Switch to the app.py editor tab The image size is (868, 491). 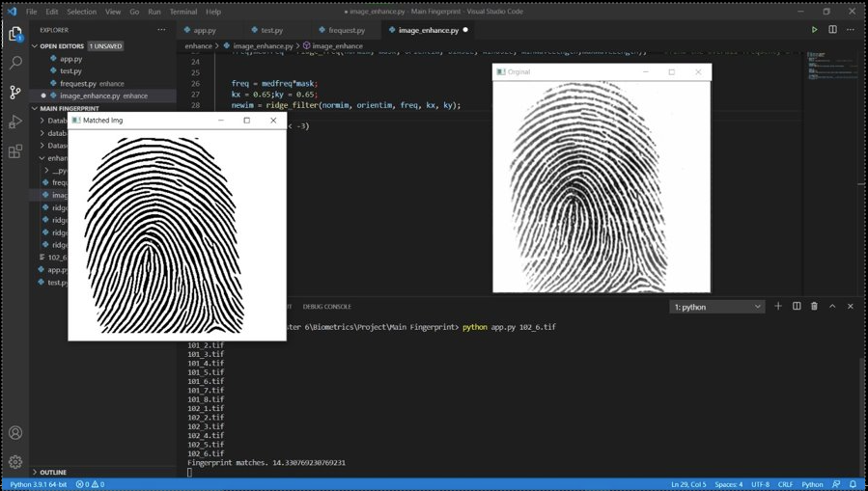pyautogui.click(x=205, y=31)
